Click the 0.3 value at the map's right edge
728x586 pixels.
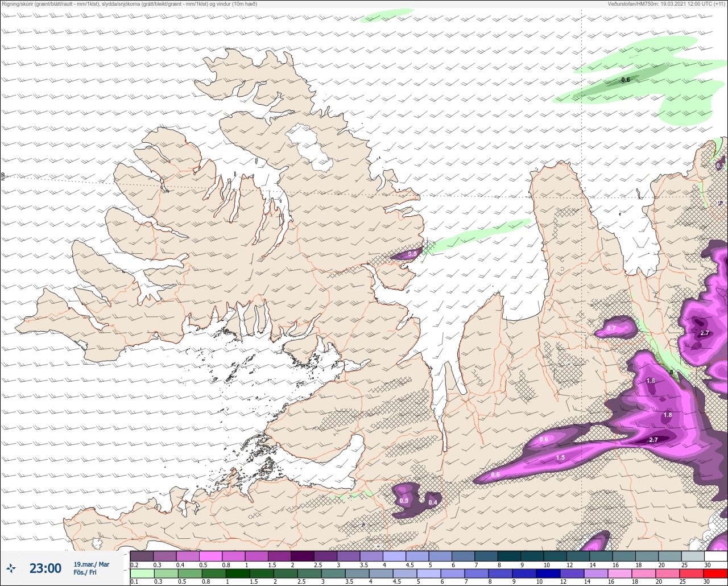pos(721,166)
